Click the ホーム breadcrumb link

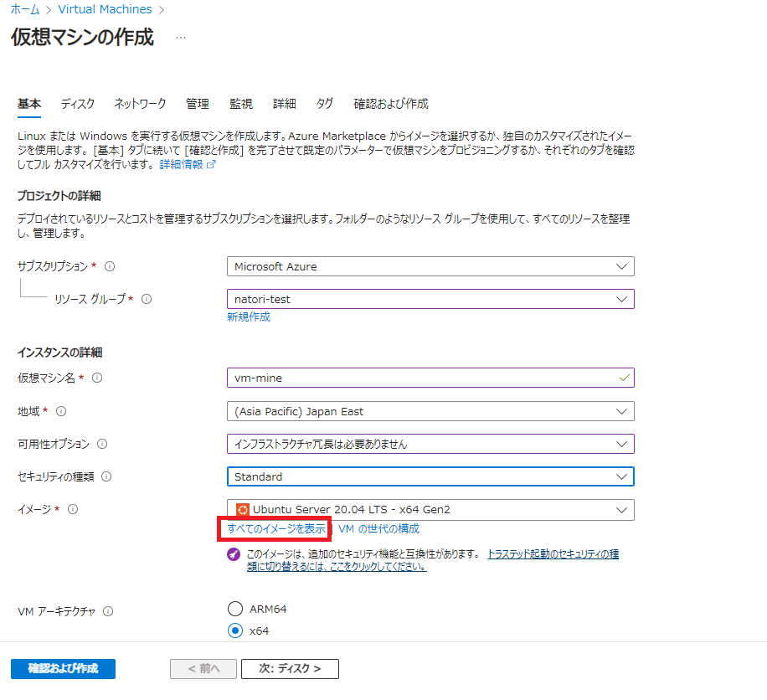pos(25,9)
